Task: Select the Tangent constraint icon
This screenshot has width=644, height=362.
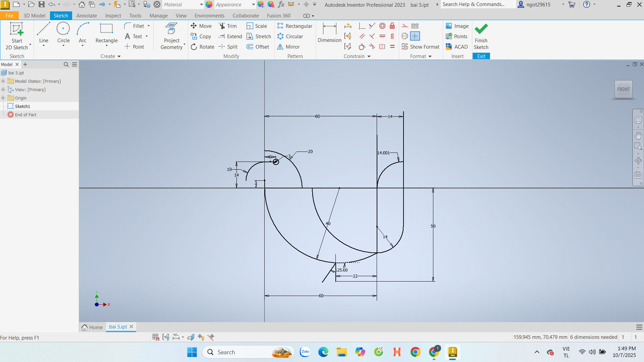Action: click(362, 47)
